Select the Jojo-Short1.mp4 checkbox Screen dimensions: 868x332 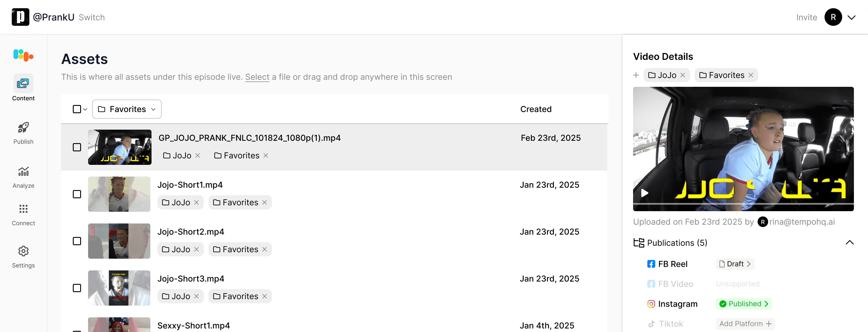coord(77,194)
